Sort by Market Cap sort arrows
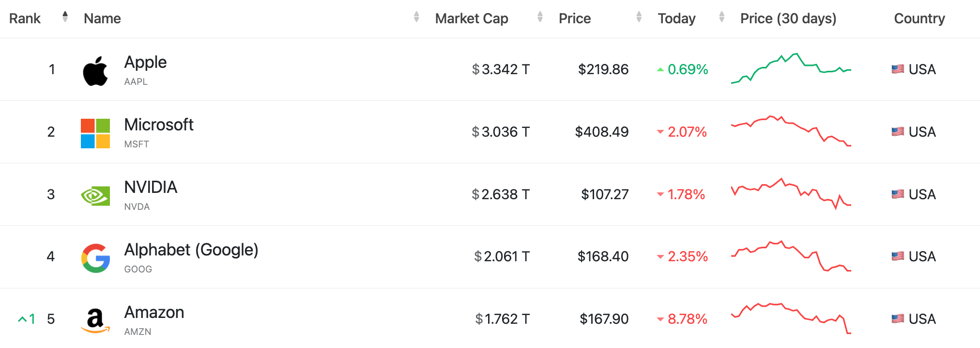980x348 pixels. (540, 17)
